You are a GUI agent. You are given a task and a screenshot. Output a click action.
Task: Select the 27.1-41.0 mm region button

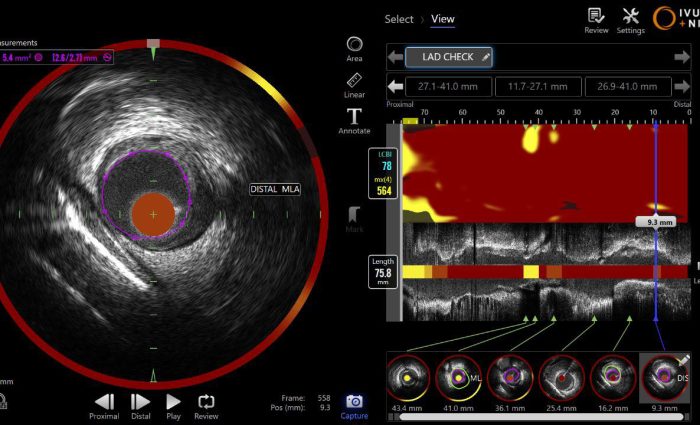pos(448,87)
